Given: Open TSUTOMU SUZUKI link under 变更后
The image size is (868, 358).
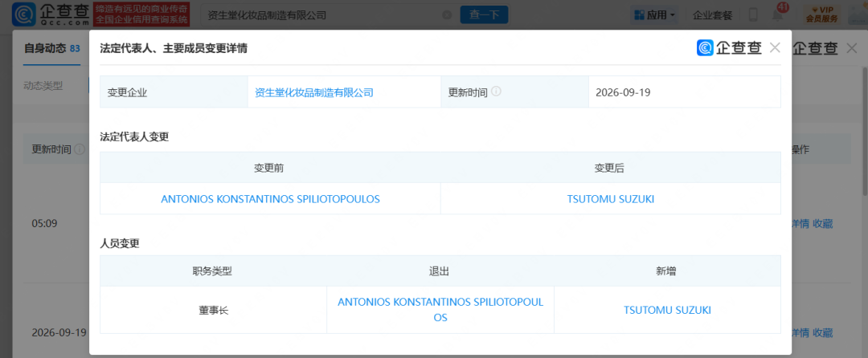Looking at the screenshot, I should click(611, 199).
